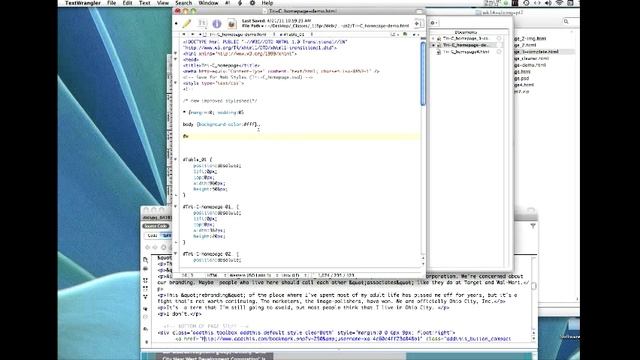Open the Help menu
The image size is (640, 360).
click(267, 3)
